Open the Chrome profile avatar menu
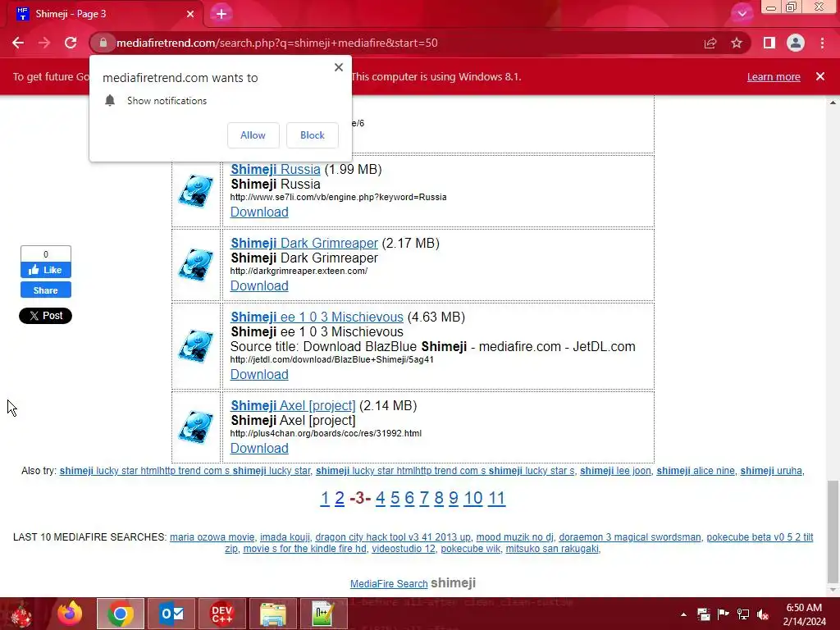The height and width of the screenshot is (630, 840). (796, 43)
